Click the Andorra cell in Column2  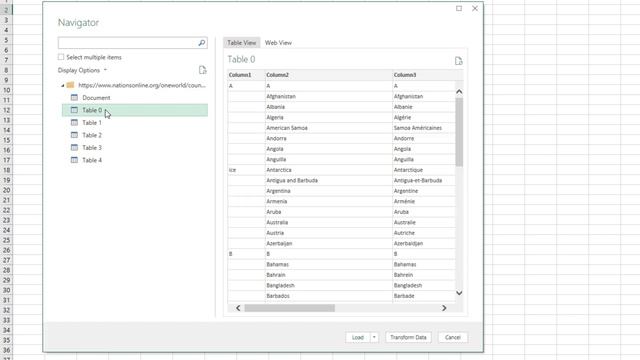click(x=329, y=138)
